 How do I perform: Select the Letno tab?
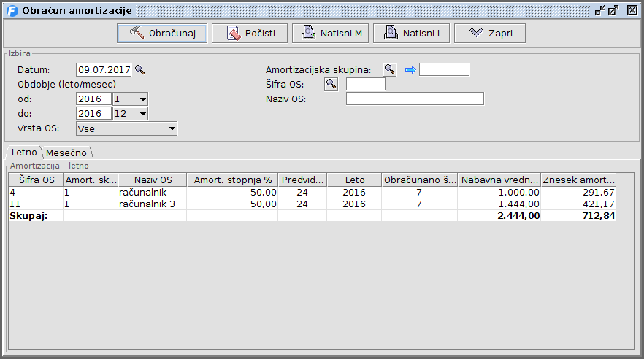[23, 153]
